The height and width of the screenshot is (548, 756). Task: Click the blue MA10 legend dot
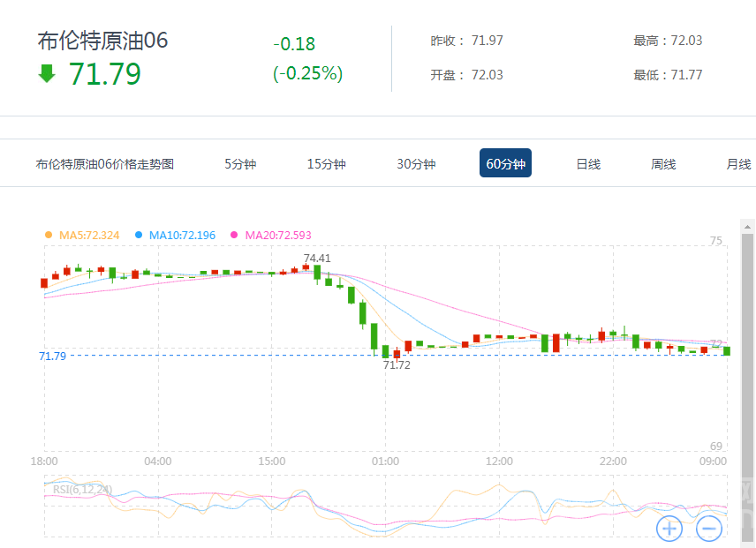click(139, 235)
